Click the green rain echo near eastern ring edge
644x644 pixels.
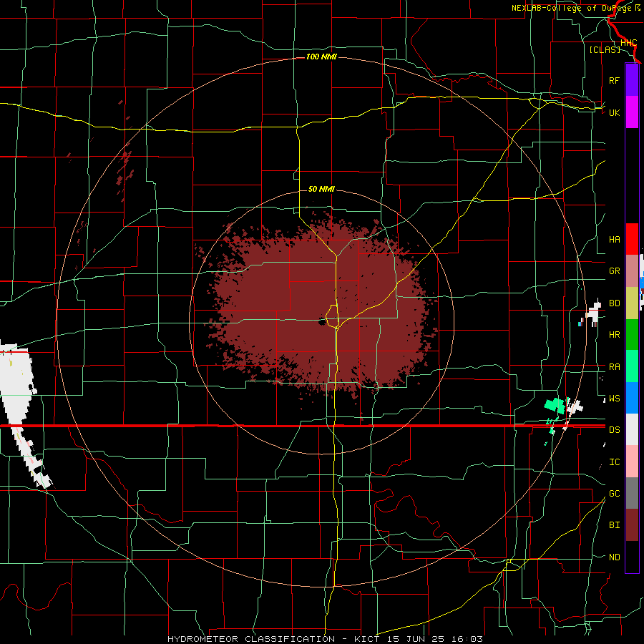pyautogui.click(x=555, y=404)
